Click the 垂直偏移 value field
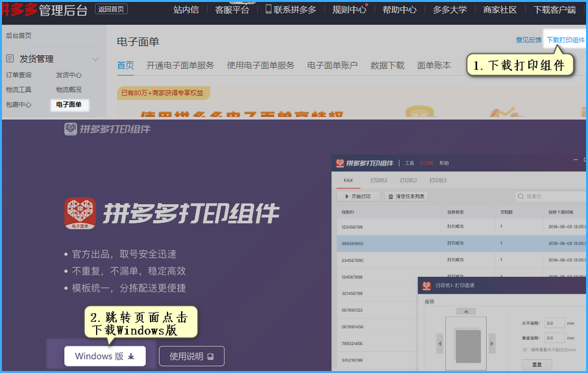 (555, 338)
